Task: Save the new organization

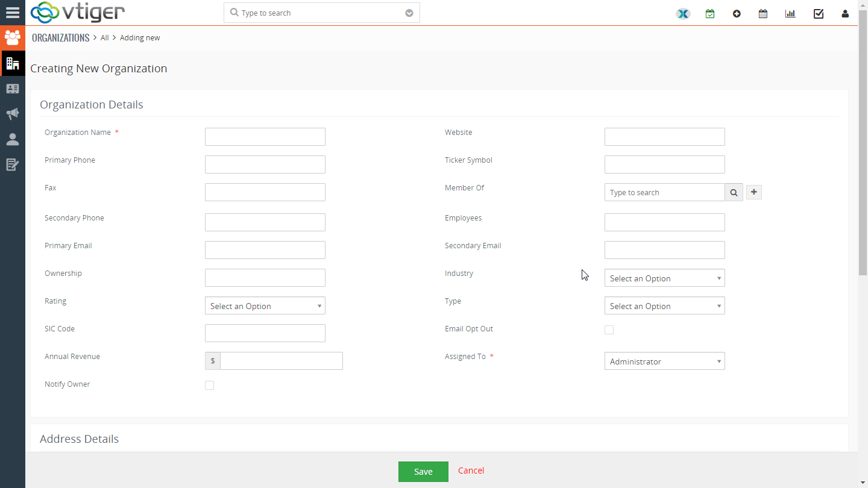Action: pyautogui.click(x=423, y=471)
